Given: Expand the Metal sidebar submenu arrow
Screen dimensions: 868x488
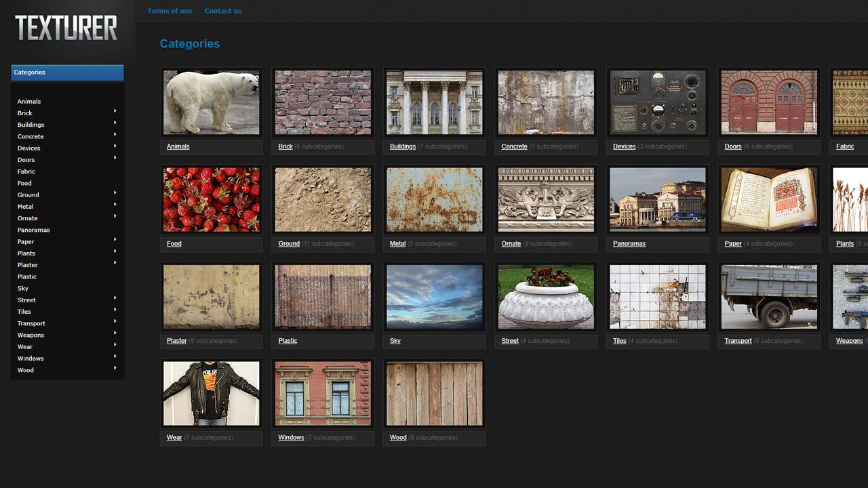Looking at the screenshot, I should coord(115,205).
